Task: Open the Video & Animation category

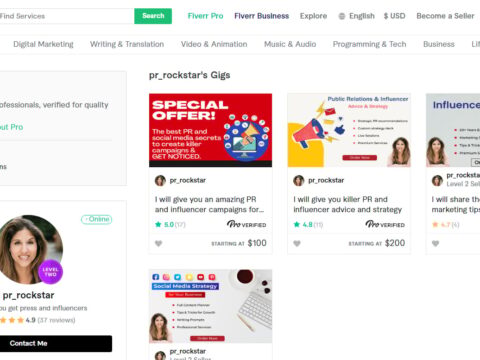Action: (x=214, y=44)
